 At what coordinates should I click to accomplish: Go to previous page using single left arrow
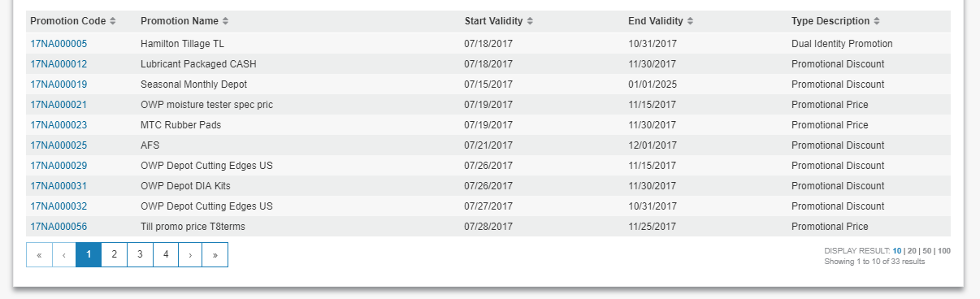coord(64,254)
